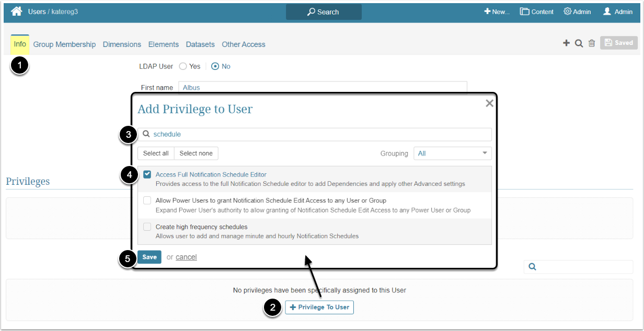Open the Admin user profile menu
644x331 pixels.
618,11
